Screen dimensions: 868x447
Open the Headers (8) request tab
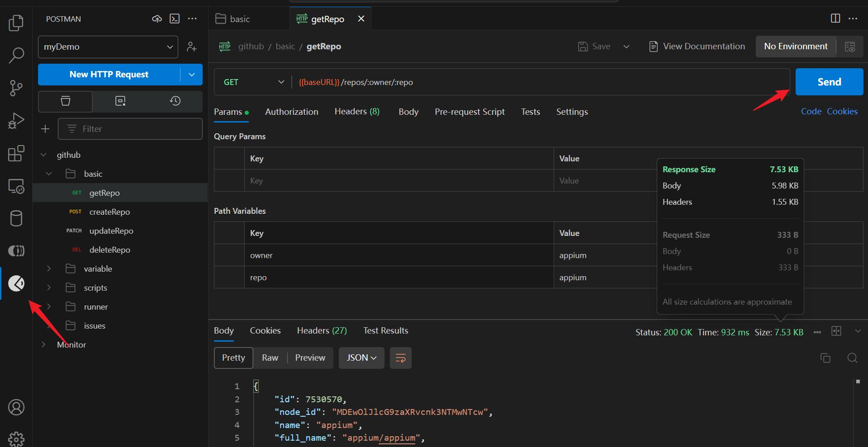(x=357, y=112)
